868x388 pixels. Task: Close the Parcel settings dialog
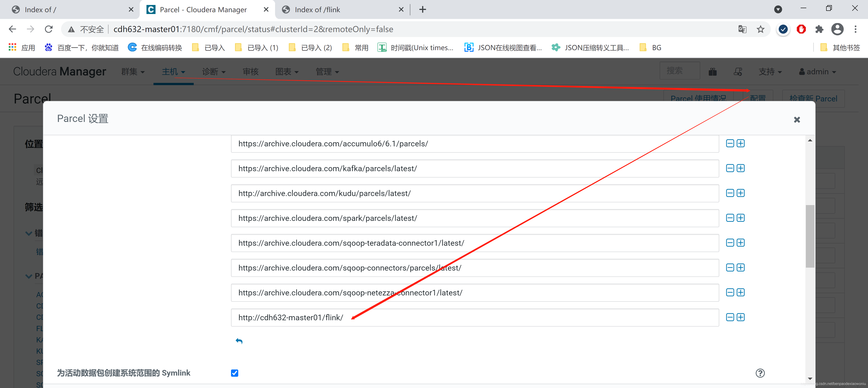pyautogui.click(x=797, y=119)
